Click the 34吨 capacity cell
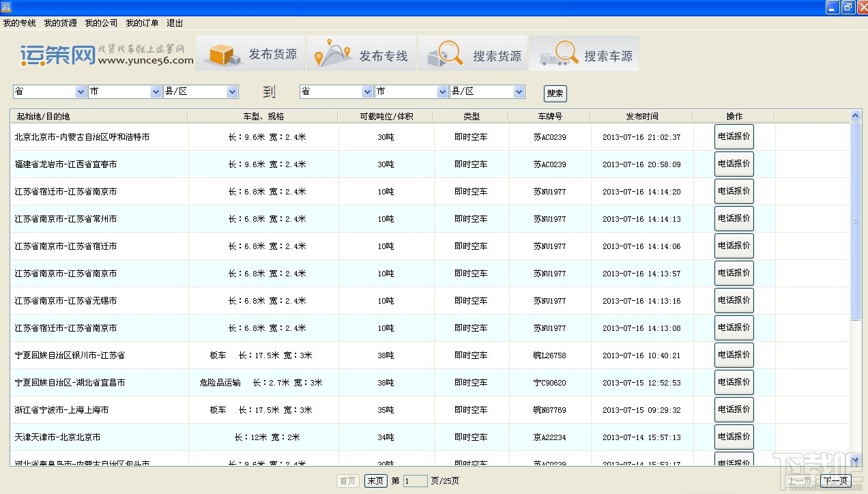This screenshot has height=494, width=868. point(386,437)
